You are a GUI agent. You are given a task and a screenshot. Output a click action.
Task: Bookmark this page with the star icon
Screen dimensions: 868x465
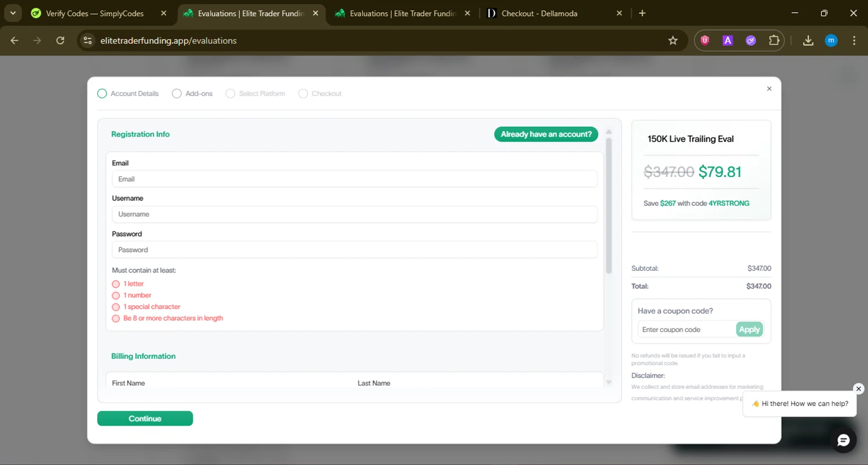point(672,40)
